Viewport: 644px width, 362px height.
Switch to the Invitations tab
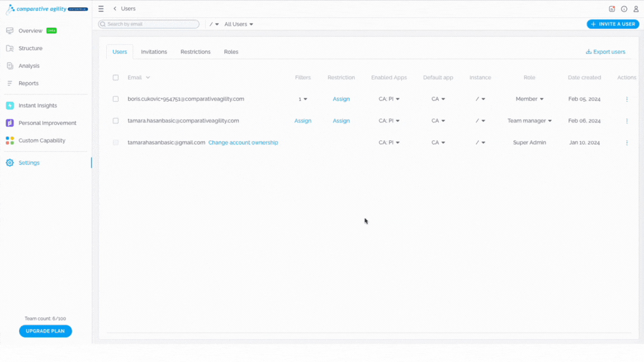click(x=154, y=52)
